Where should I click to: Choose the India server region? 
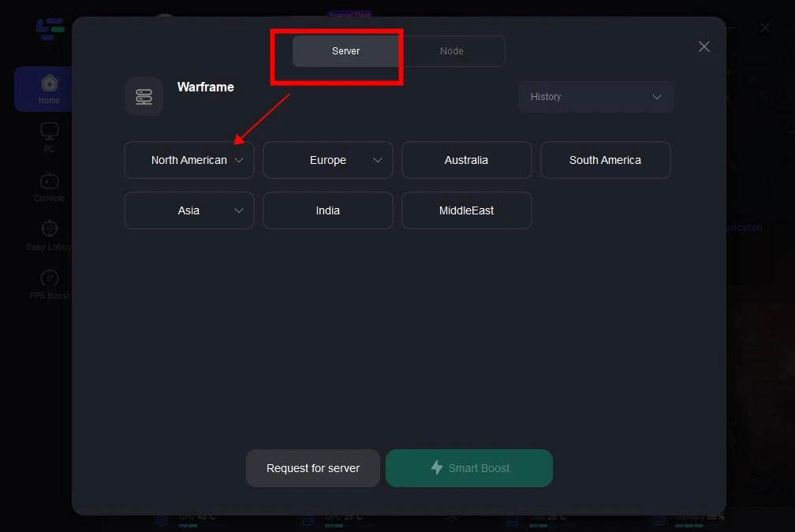coord(328,210)
